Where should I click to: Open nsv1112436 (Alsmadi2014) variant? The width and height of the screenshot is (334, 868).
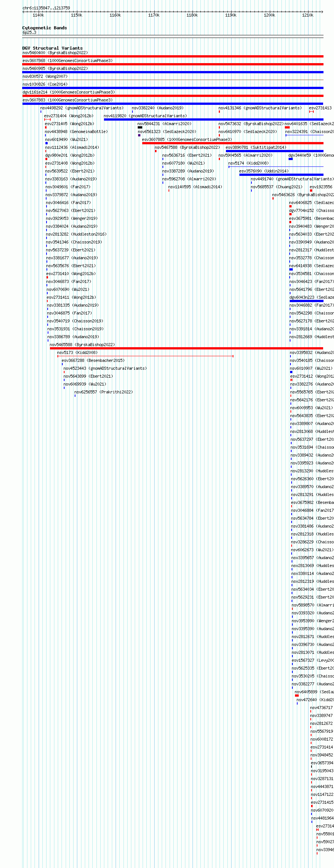click(x=72, y=147)
